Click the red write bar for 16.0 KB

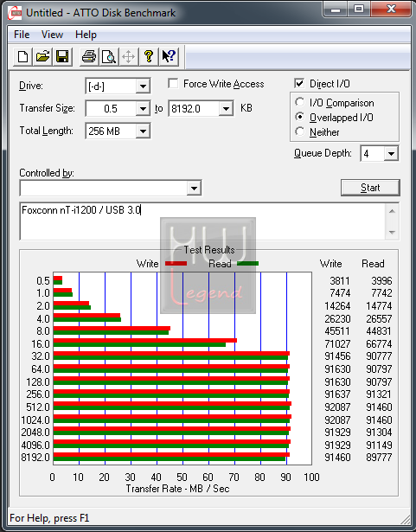pos(145,340)
